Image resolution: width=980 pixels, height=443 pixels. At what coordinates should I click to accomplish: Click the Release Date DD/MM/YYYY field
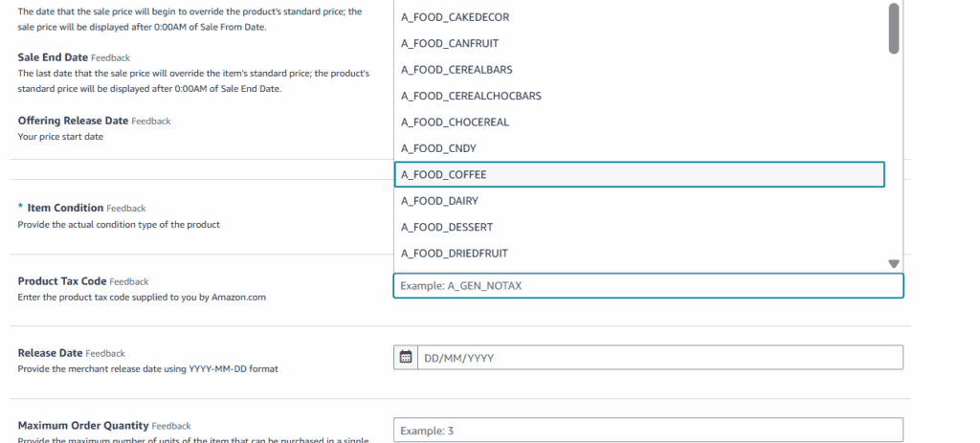tap(660, 358)
